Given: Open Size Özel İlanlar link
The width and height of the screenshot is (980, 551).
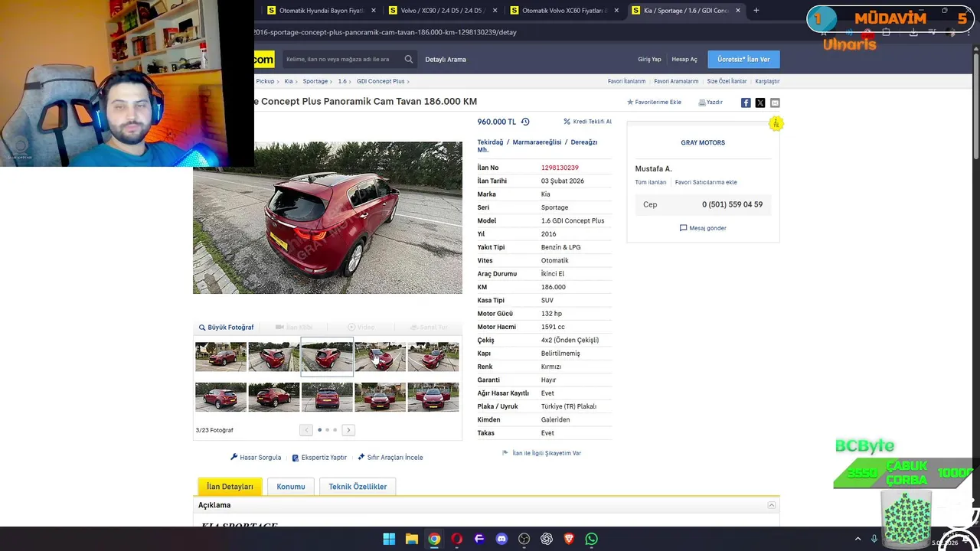Looking at the screenshot, I should (727, 81).
